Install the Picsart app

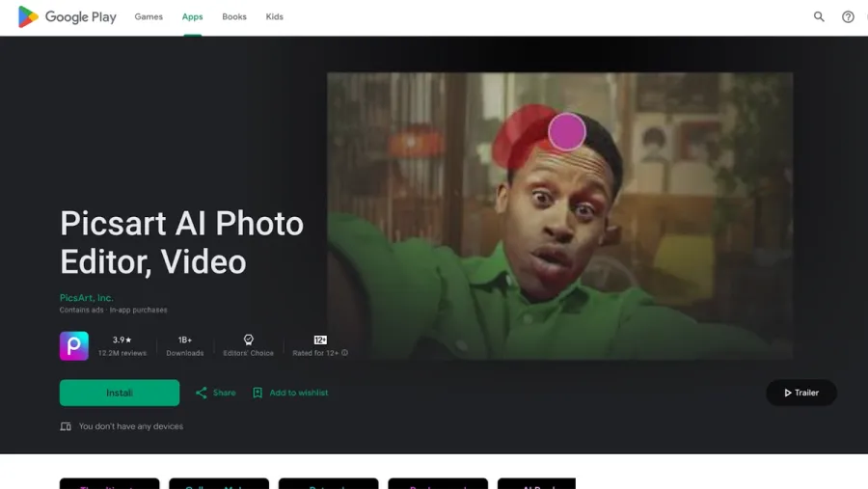pyautogui.click(x=120, y=393)
